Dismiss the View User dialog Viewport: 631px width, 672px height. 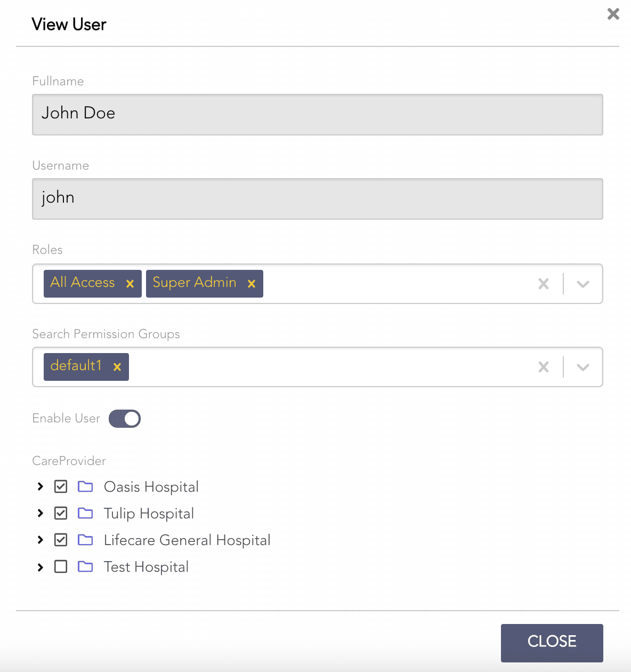612,14
